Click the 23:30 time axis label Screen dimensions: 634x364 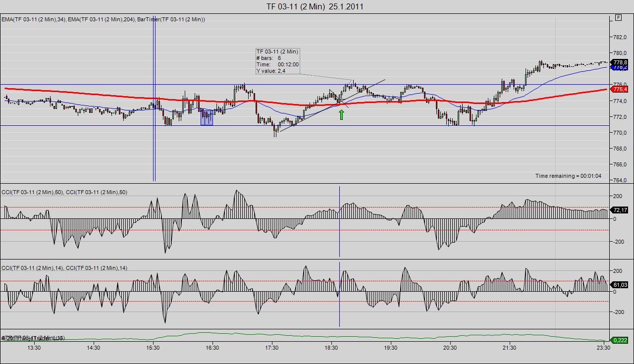[x=603, y=348]
